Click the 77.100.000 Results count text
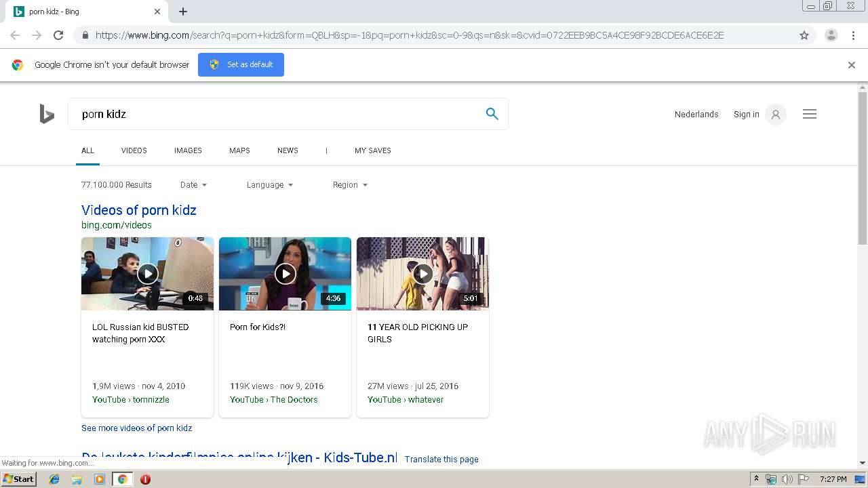The width and height of the screenshot is (868, 488). tap(117, 185)
